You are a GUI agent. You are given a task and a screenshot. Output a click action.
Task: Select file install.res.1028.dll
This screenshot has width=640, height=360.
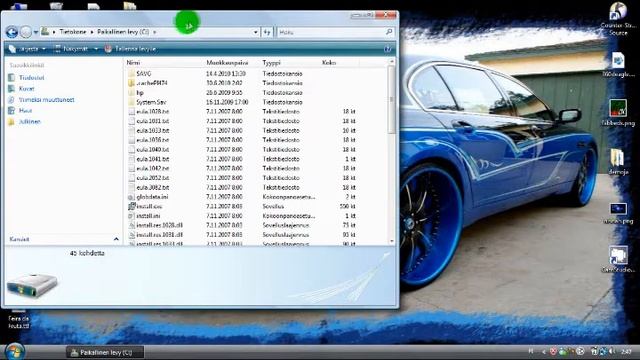(x=160, y=225)
